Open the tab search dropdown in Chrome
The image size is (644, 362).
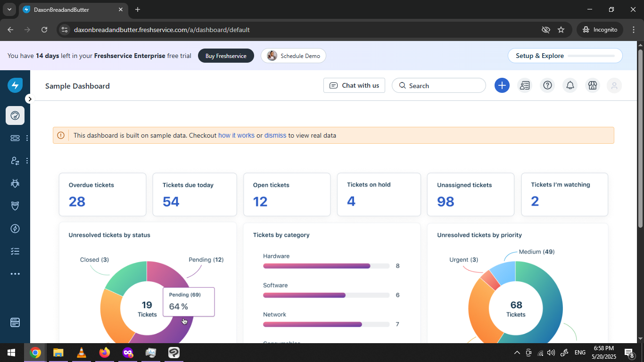click(9, 9)
